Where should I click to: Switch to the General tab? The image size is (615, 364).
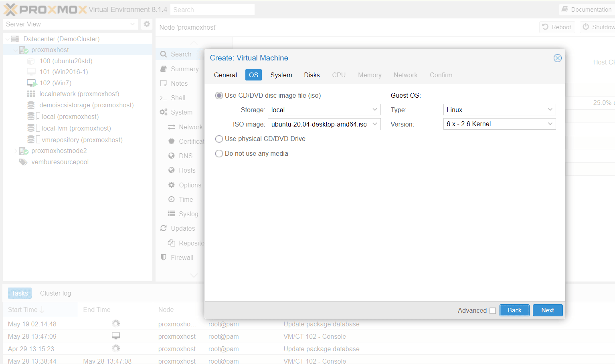[225, 75]
